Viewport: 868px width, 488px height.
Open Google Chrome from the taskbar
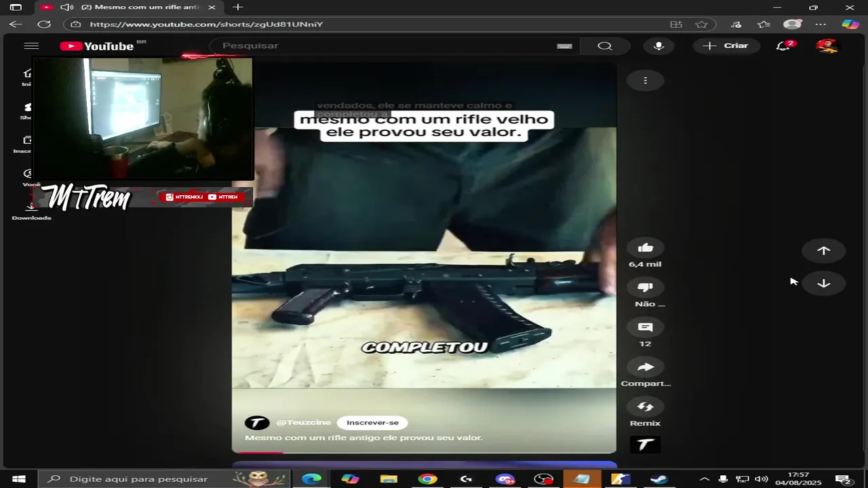tap(427, 479)
